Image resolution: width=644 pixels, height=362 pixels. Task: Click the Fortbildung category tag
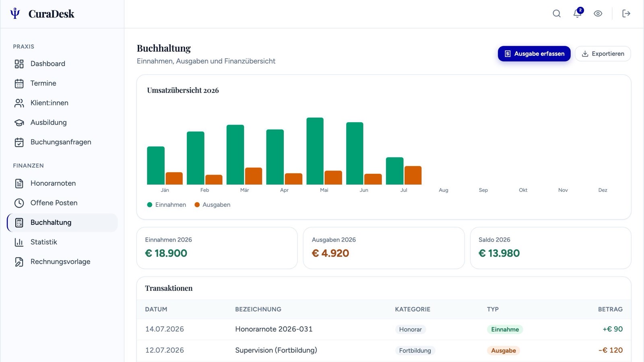click(x=415, y=351)
